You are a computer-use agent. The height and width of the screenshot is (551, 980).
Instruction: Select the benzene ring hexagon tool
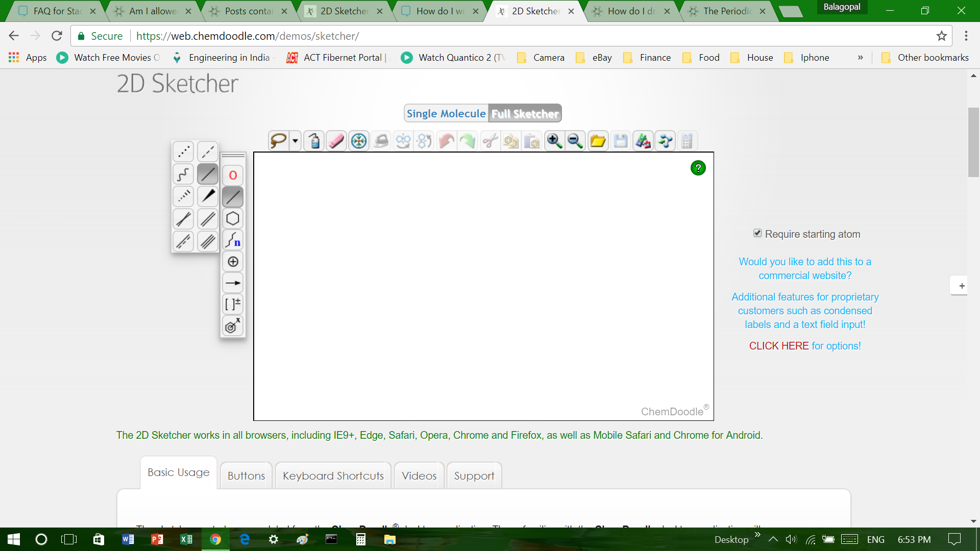coord(233,218)
